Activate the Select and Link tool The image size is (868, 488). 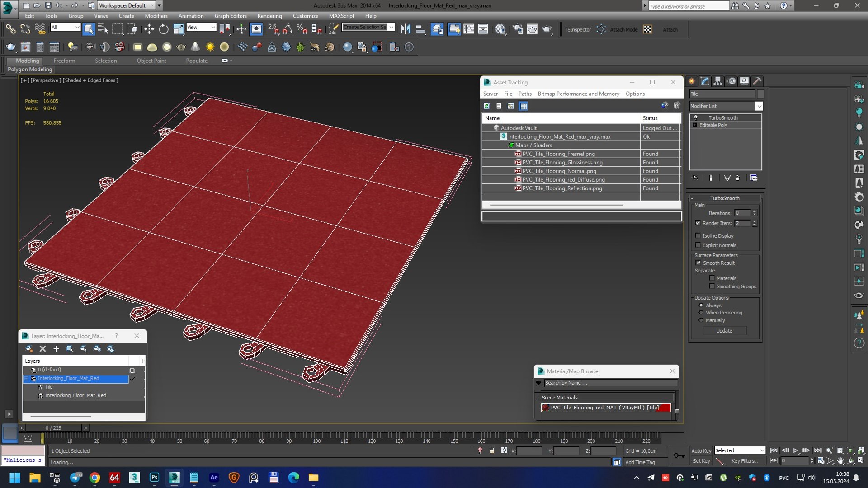(10, 29)
